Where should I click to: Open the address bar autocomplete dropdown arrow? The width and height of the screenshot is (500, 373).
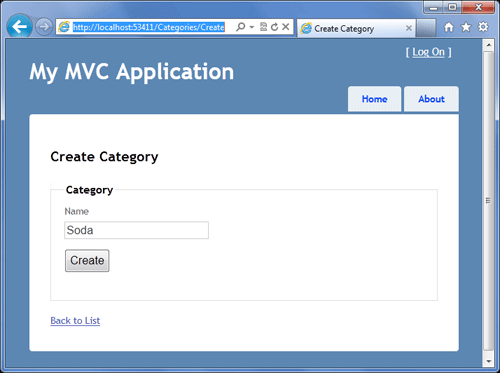pyautogui.click(x=252, y=27)
